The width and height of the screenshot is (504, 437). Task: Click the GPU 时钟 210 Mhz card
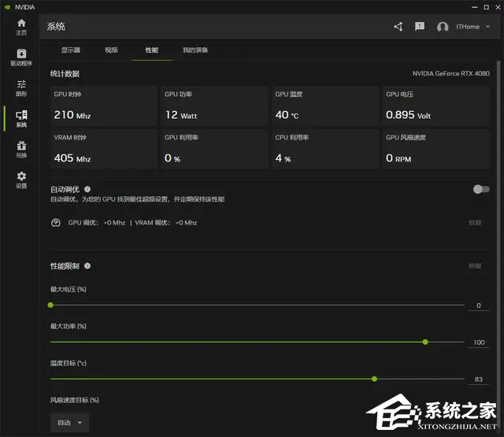pos(104,106)
